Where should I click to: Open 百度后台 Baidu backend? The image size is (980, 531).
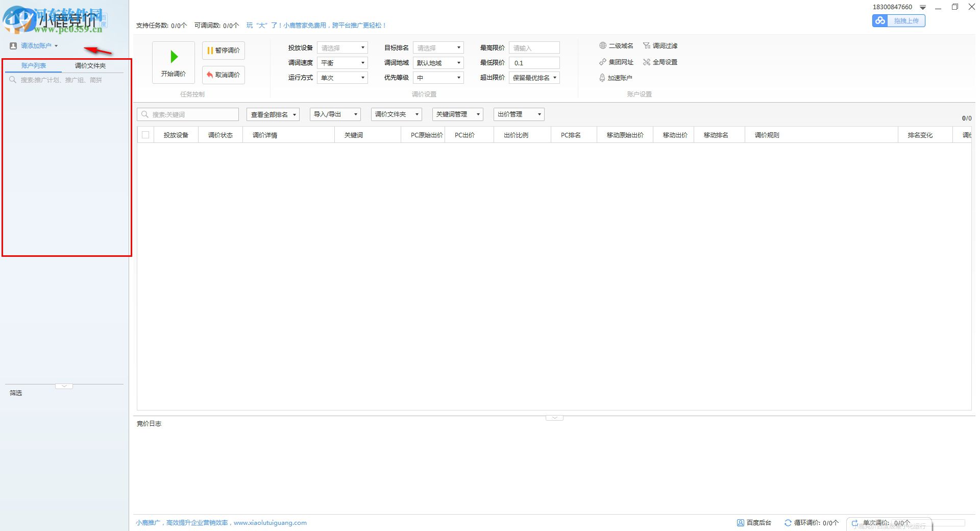coord(754,523)
